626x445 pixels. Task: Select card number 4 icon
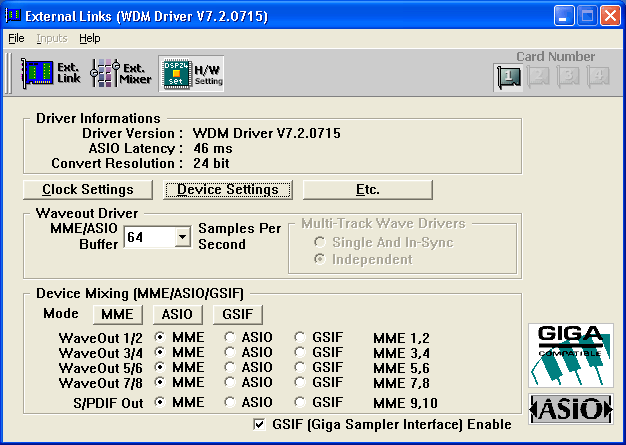pyautogui.click(x=598, y=76)
